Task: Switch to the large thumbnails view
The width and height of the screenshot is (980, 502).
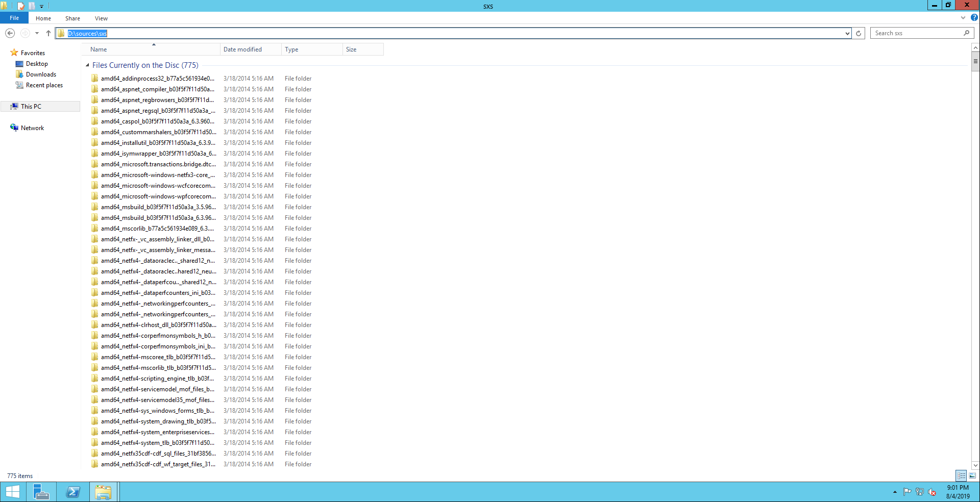Action: pos(972,475)
